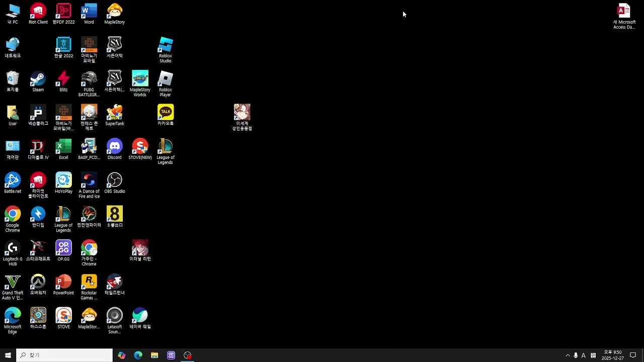
Task: Select the 하스스톤 Hearthstone icon
Action: [38, 318]
